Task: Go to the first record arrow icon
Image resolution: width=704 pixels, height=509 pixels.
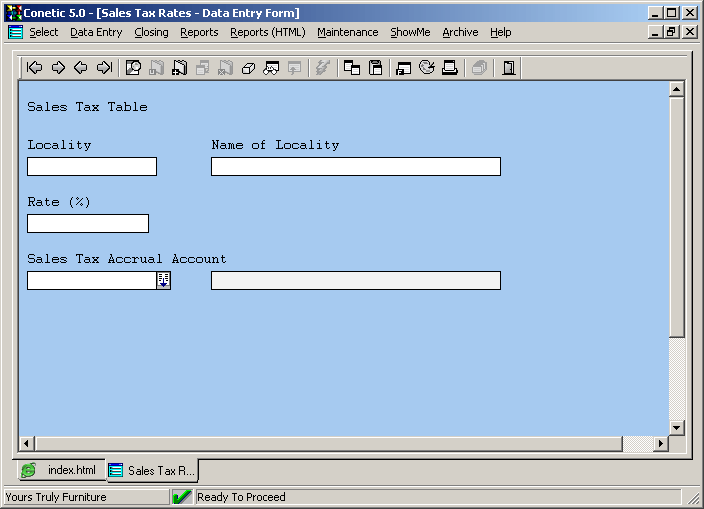Action: pyautogui.click(x=35, y=68)
